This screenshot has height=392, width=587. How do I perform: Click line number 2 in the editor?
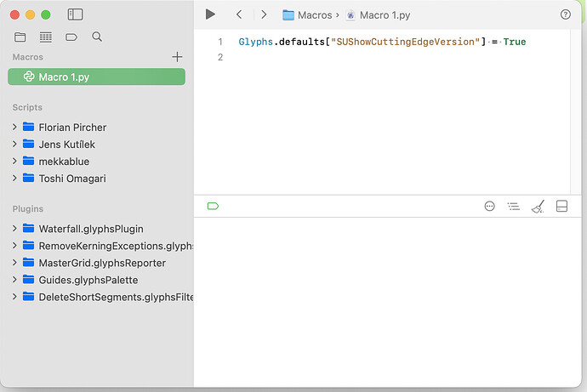tap(220, 57)
